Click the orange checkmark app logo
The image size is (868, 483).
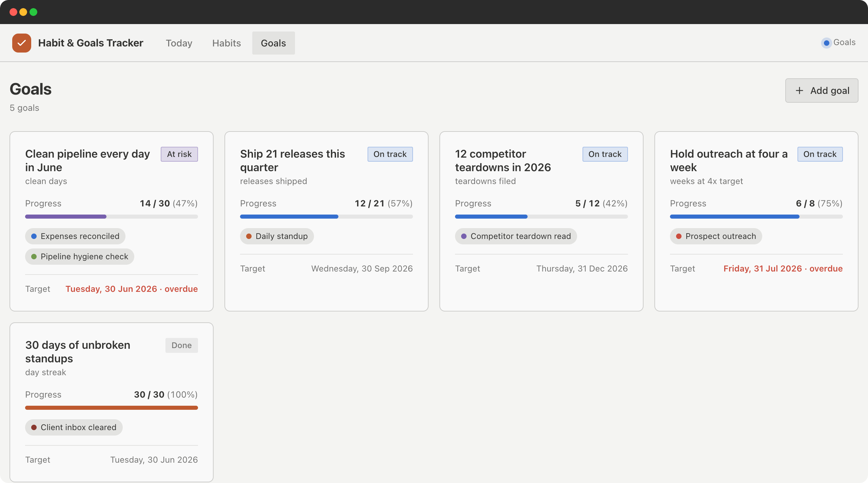point(22,43)
